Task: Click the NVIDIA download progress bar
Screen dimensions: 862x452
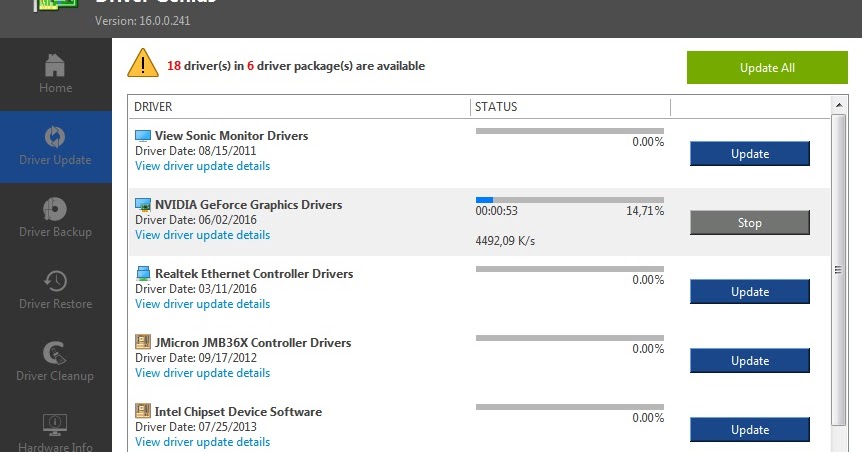Action: pyautogui.click(x=570, y=200)
